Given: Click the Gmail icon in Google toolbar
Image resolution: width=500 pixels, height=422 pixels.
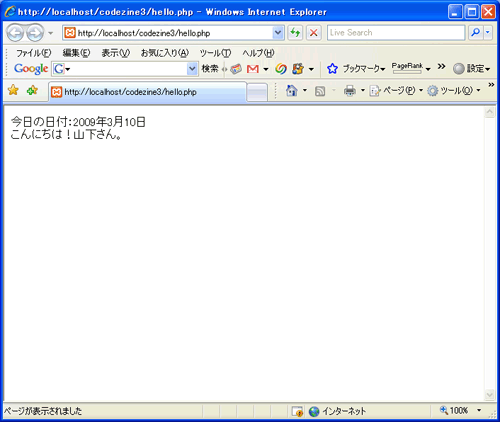Looking at the screenshot, I should click(x=253, y=69).
